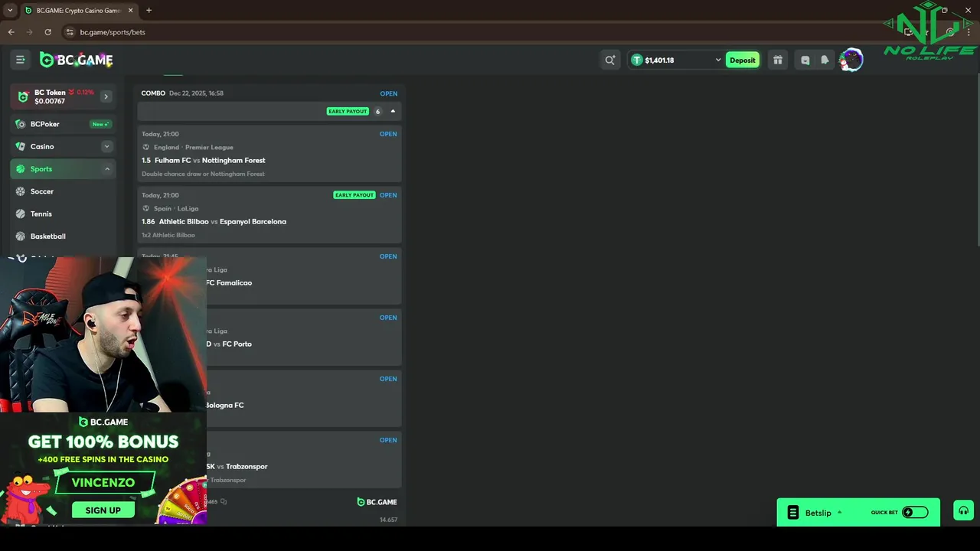The height and width of the screenshot is (551, 980).
Task: Click the VINCENZO promo code label
Action: point(103,483)
